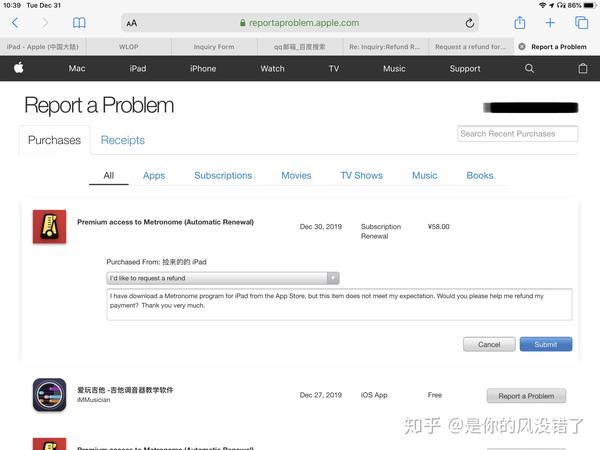Click the Apple logo in the navigation bar
Image resolution: width=600 pixels, height=450 pixels.
pos(19,68)
